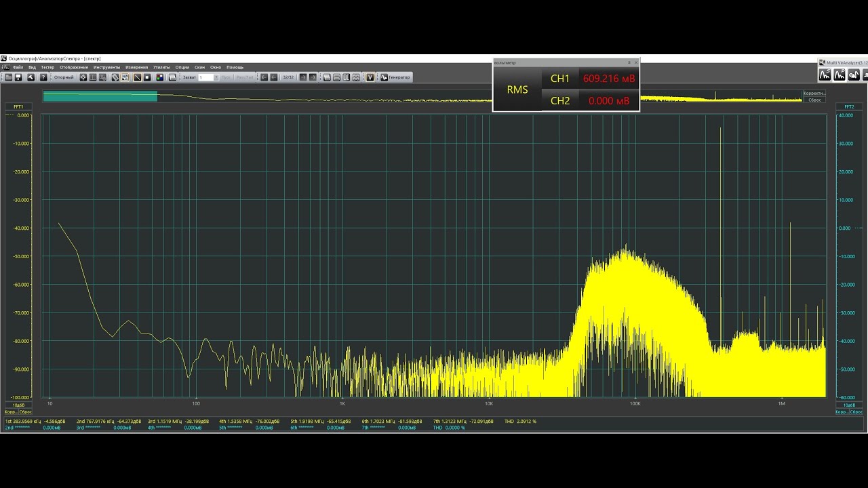
Task: Open the Скин menu
Action: coord(199,67)
